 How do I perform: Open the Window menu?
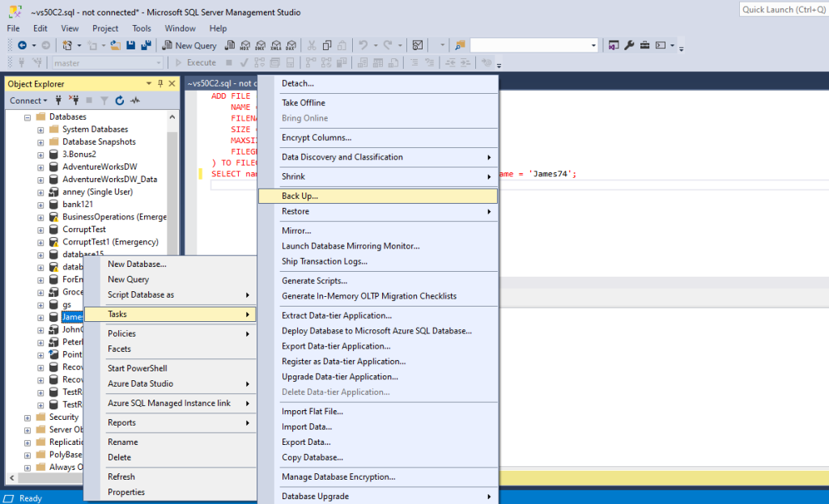(180, 28)
